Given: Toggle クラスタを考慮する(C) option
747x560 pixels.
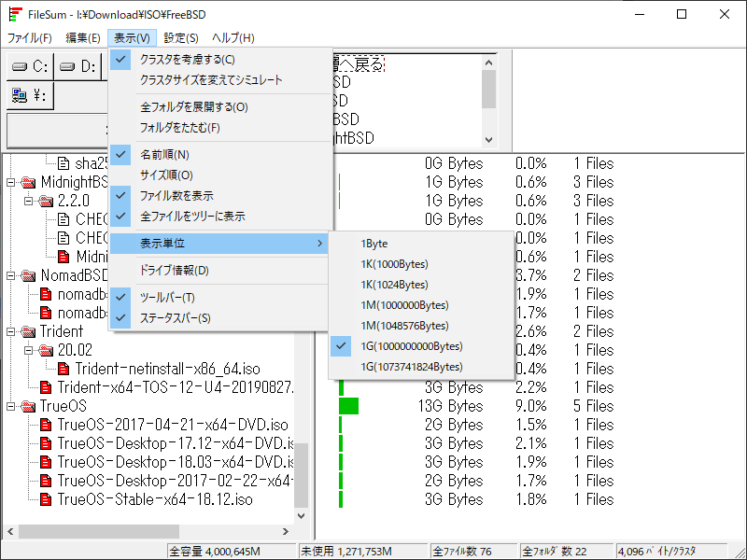Looking at the screenshot, I should point(220,60).
